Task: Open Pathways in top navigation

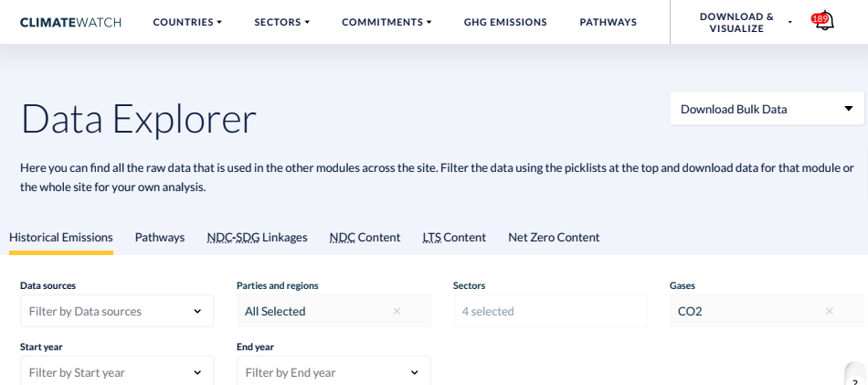Action: click(x=609, y=22)
